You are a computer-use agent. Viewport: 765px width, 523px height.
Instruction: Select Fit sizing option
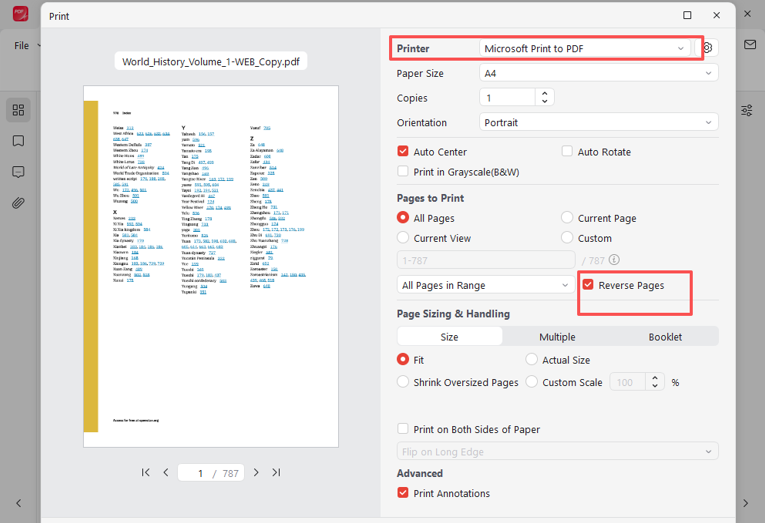[x=403, y=360]
